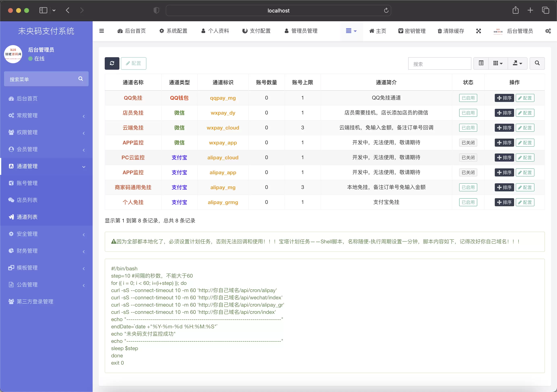Toggle 已启用 status for 云端免挂 row
This screenshot has width=557, height=392.
(x=468, y=128)
